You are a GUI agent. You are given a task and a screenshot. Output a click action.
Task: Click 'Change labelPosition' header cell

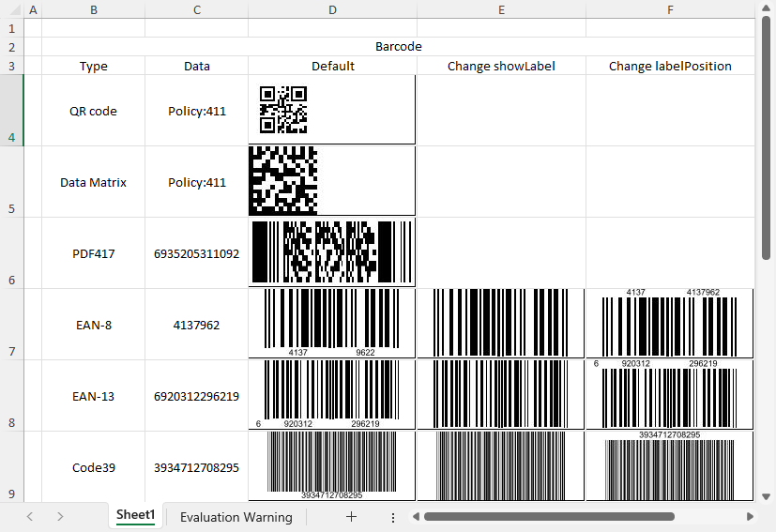point(670,66)
